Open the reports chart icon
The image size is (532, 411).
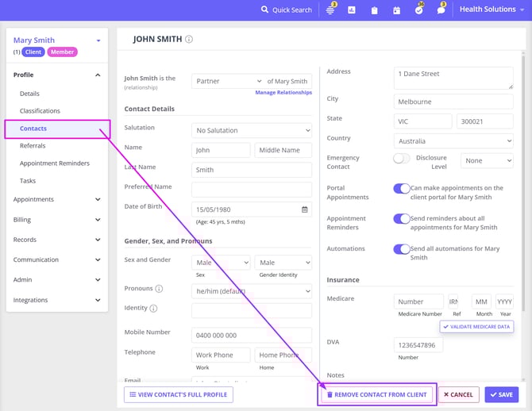352,10
